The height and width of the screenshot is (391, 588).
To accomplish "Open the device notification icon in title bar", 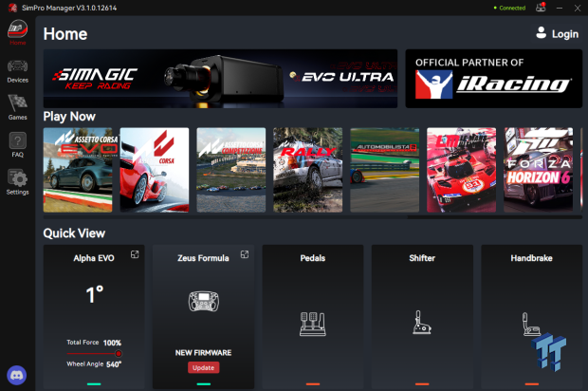I will pyautogui.click(x=541, y=8).
